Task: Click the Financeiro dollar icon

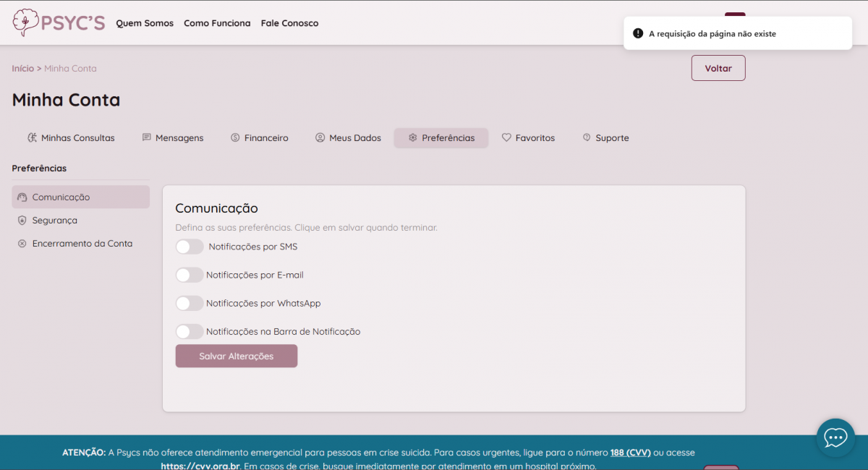Action: 235,138
